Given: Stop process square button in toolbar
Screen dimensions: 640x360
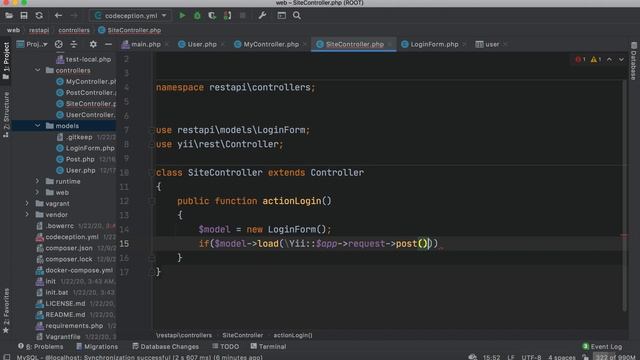Looking at the screenshot, I should pyautogui.click(x=242, y=16).
